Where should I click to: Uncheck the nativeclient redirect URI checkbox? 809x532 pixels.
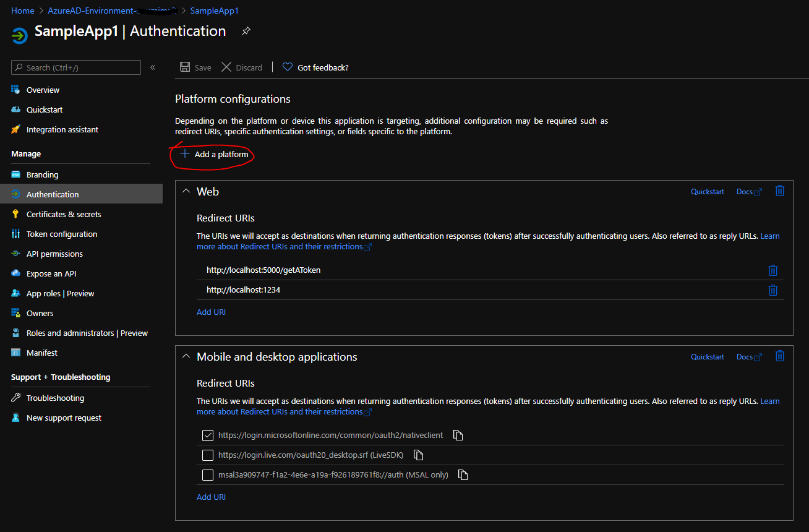(x=208, y=435)
